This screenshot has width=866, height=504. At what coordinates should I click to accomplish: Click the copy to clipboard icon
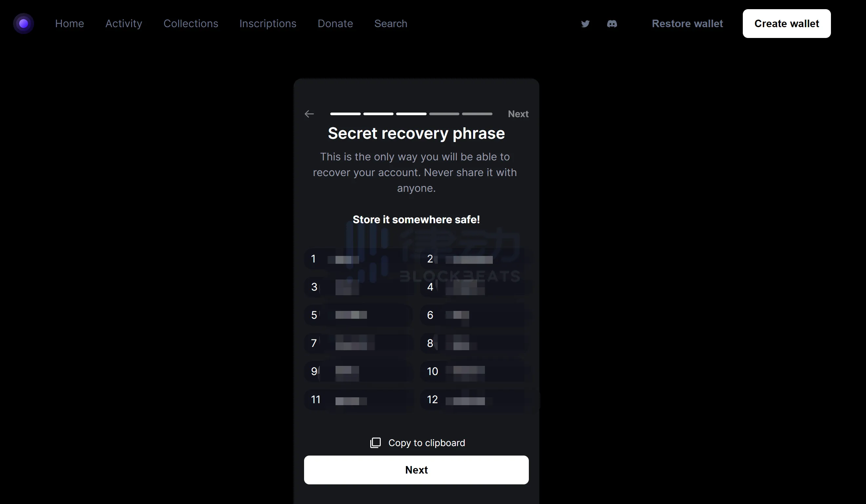click(x=375, y=443)
